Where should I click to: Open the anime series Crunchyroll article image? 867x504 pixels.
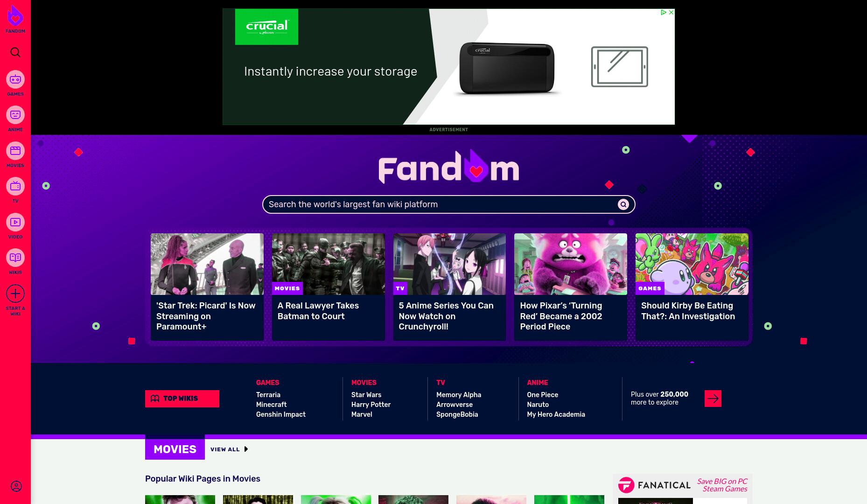449,264
